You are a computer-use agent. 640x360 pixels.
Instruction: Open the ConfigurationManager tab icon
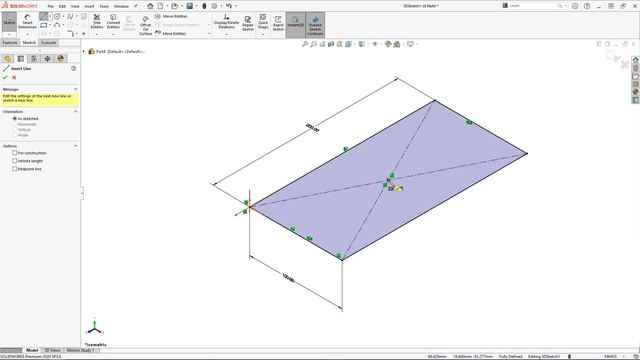click(34, 59)
